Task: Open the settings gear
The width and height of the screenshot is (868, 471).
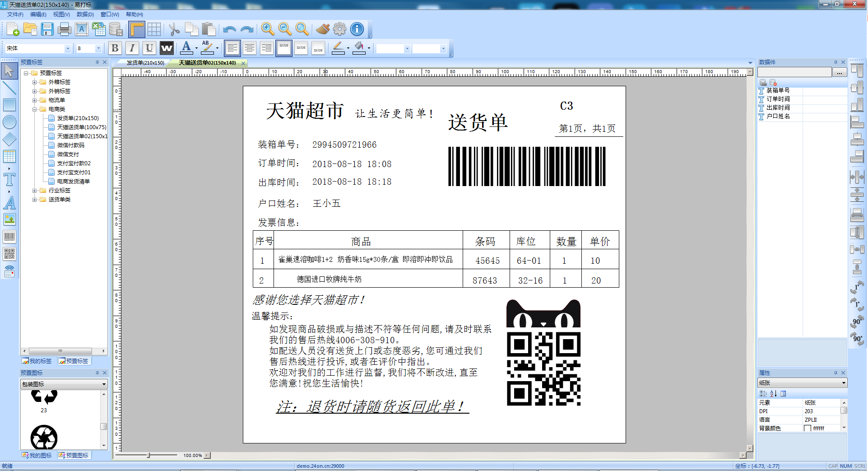Action: coord(340,29)
